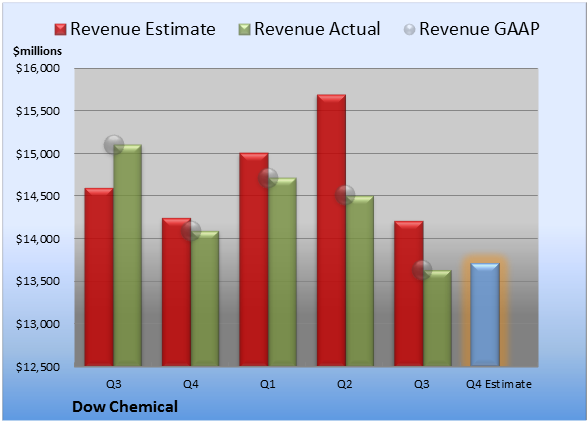Click the 'Q4' category label

[190, 384]
